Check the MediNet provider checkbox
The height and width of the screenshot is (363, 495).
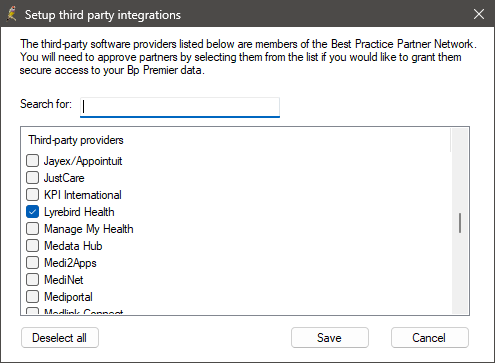pos(32,280)
